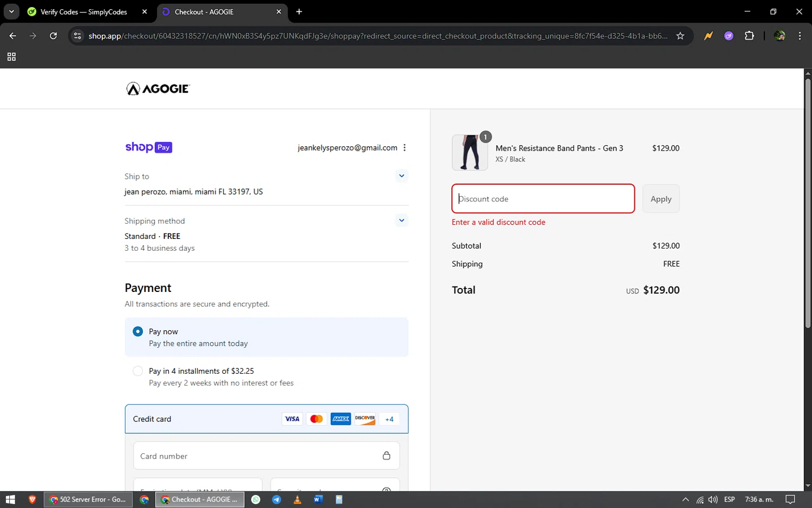Viewport: 812px width, 508px height.
Task: Click the lock icon in Card number field
Action: [x=387, y=455]
